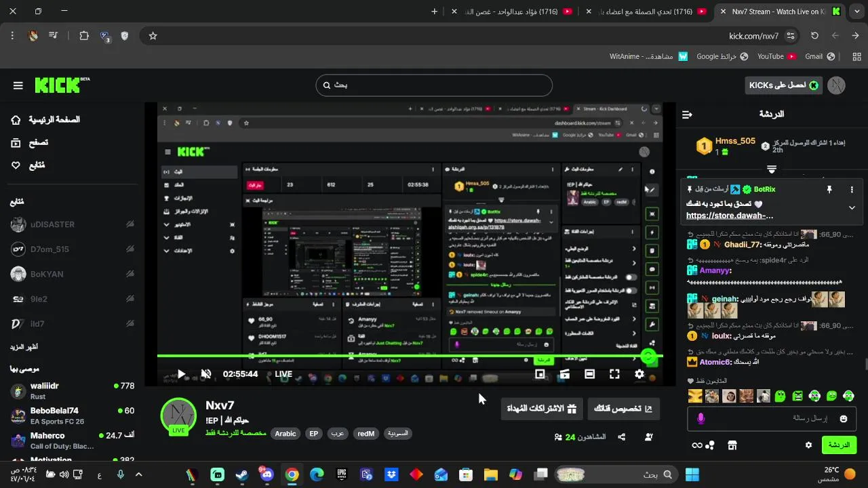Open Epic Games from the taskbar
868x488 pixels.
tap(342, 474)
